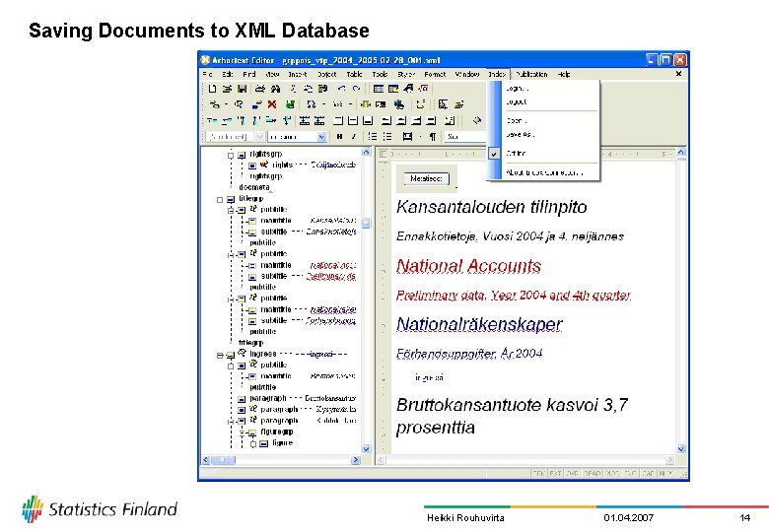Click the document close X on menu bar

point(678,74)
